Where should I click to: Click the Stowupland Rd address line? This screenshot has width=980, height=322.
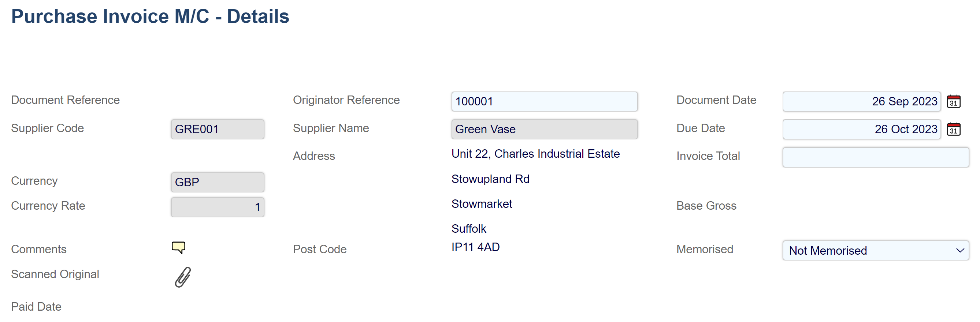pos(490,179)
